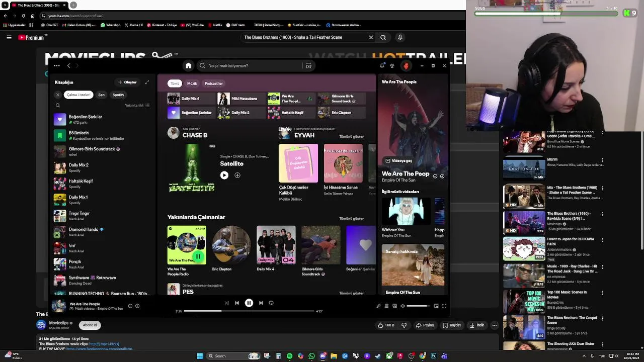The height and width of the screenshot is (362, 644).
Task: Click Tümünü göster next to EYVAH
Action: [x=351, y=137]
